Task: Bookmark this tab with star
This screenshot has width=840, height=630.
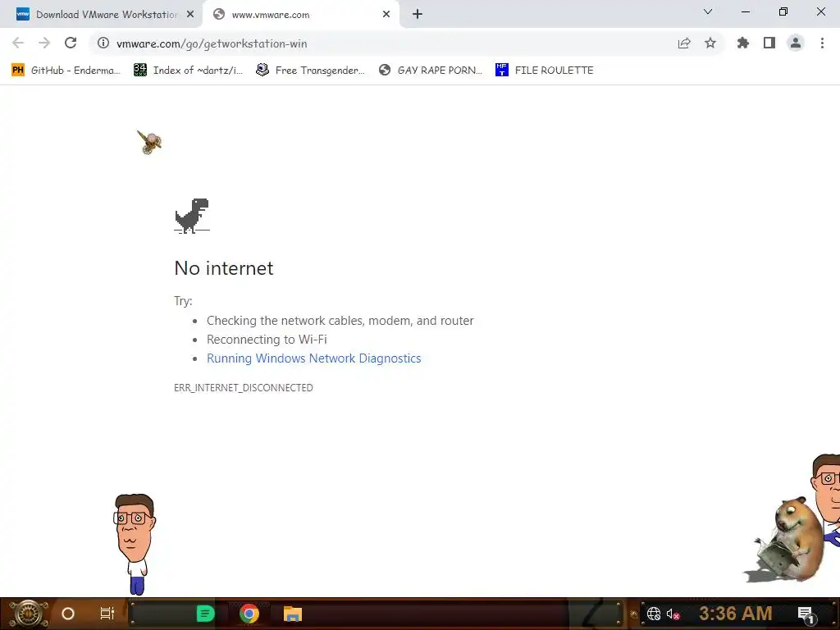Action: click(x=710, y=43)
